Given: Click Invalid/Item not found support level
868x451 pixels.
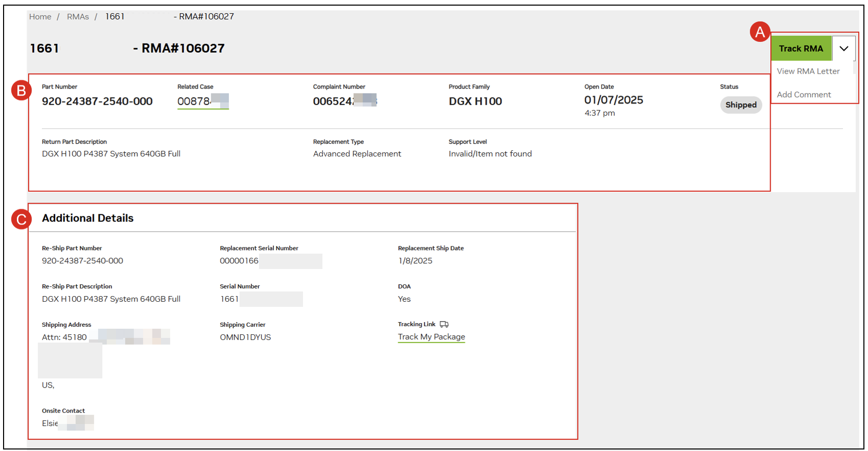Looking at the screenshot, I should (490, 154).
